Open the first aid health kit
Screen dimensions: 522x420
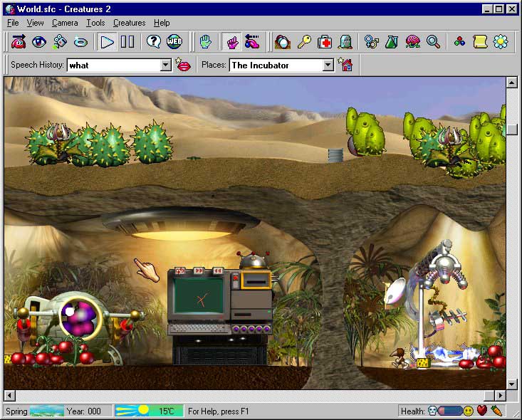(x=325, y=42)
